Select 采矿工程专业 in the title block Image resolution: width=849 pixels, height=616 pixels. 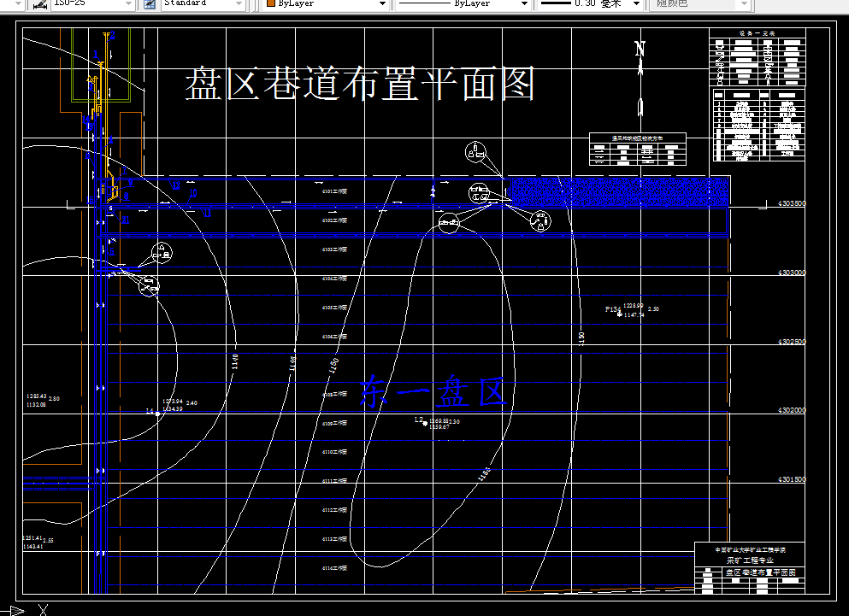[x=750, y=560]
